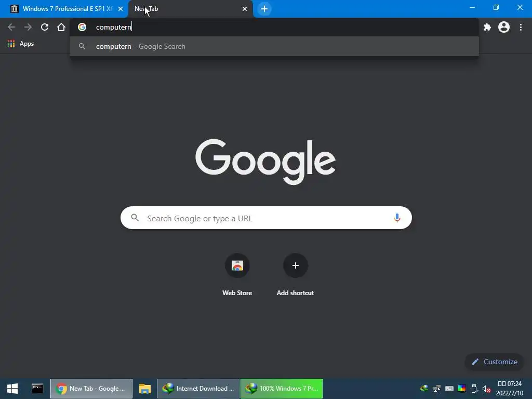Click the 'Web Store' label text
The image size is (532, 399).
(x=237, y=293)
